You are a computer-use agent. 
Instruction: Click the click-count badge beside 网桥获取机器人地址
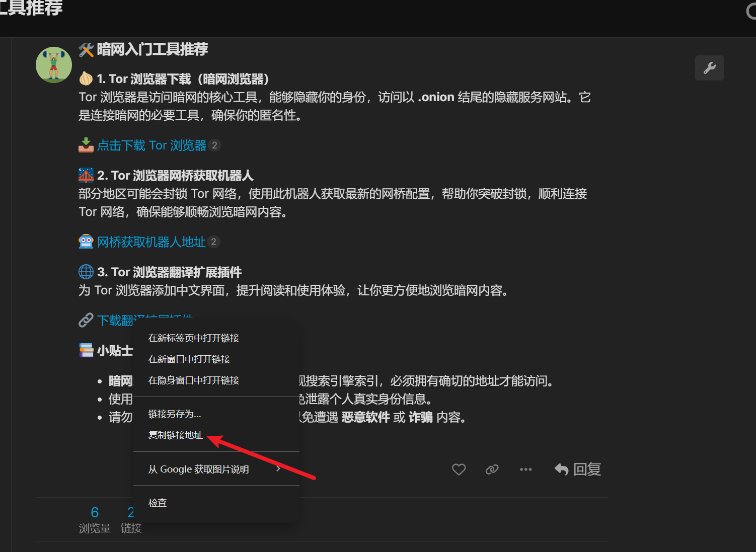click(x=214, y=242)
